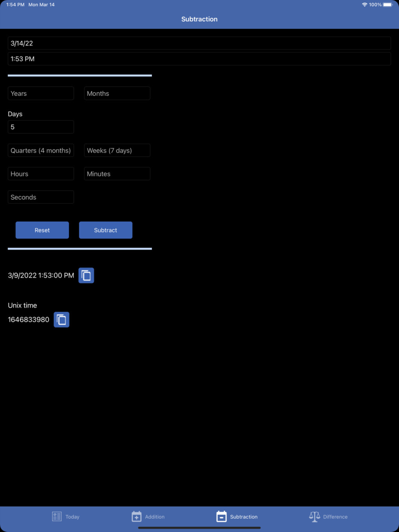Image resolution: width=399 pixels, height=532 pixels.
Task: Select the Days field containing 5
Action: pos(41,127)
